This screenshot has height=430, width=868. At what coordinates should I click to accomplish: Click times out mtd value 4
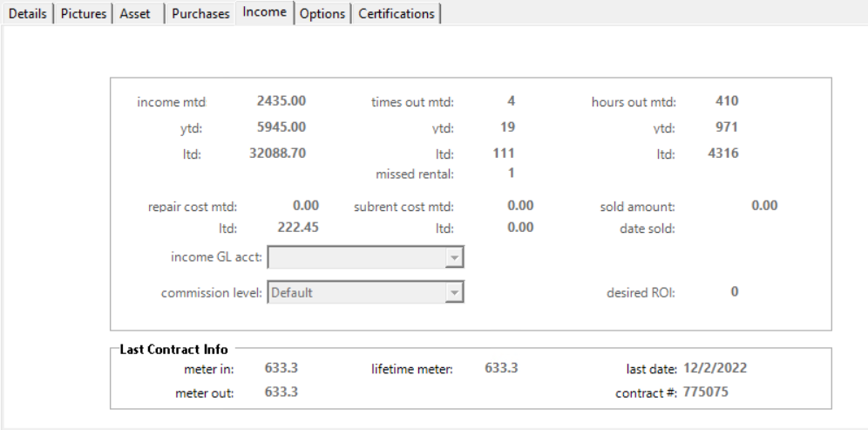(x=511, y=101)
